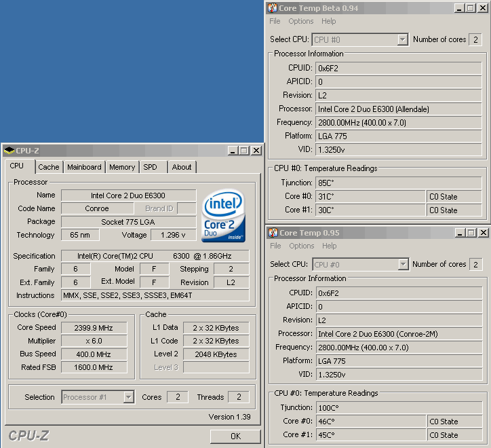Open Options menu in Core Temp 0.95

pyautogui.click(x=302, y=246)
